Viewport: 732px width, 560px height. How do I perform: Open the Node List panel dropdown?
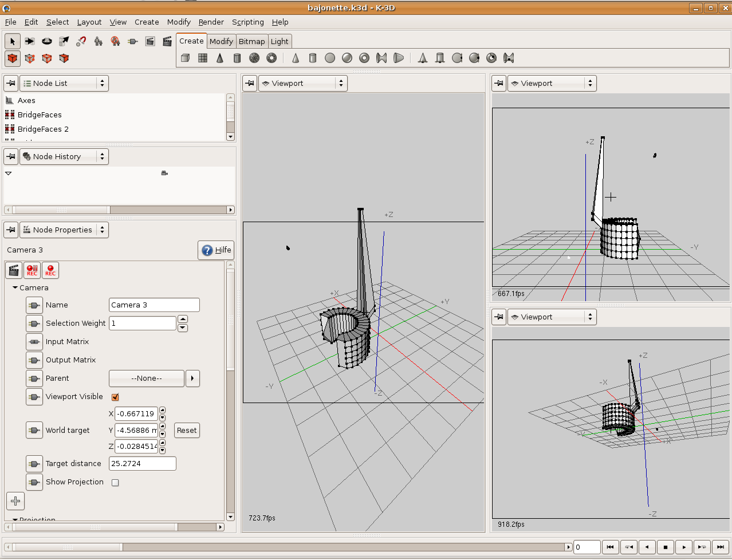click(x=64, y=83)
